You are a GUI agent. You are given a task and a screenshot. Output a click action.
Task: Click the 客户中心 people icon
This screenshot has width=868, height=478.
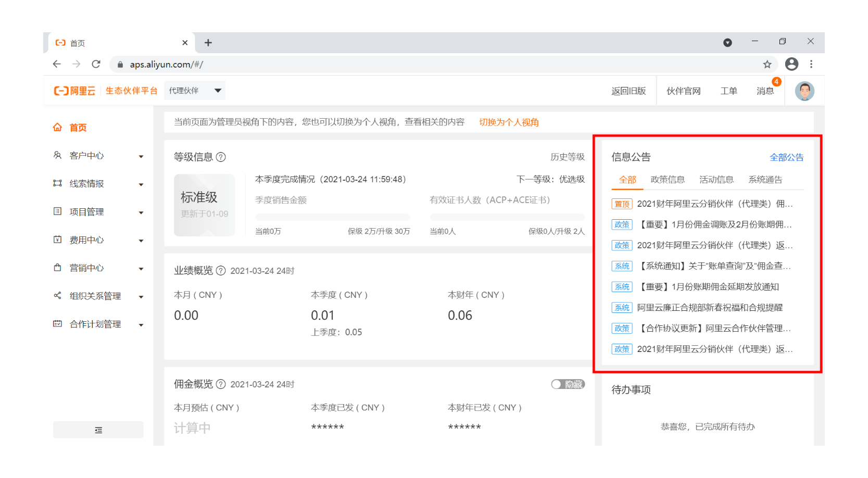click(57, 155)
